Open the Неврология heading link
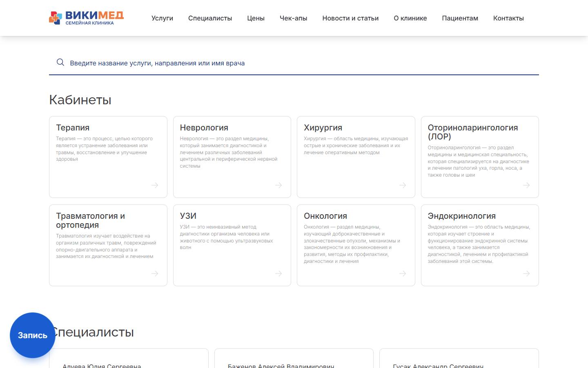The image size is (588, 368). (204, 128)
